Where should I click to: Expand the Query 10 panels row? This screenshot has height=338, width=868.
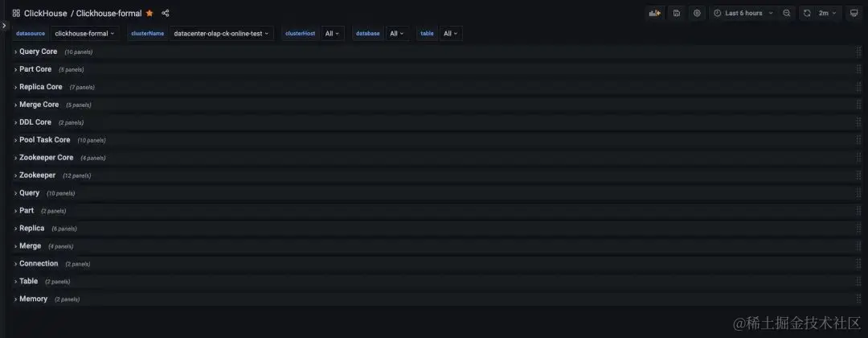tap(30, 193)
